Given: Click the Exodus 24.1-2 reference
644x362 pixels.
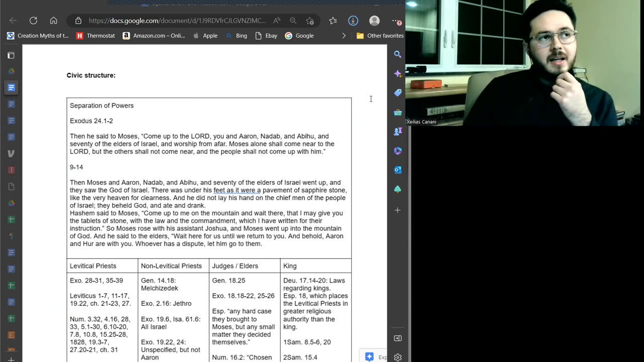Looking at the screenshot, I should click(91, 121).
